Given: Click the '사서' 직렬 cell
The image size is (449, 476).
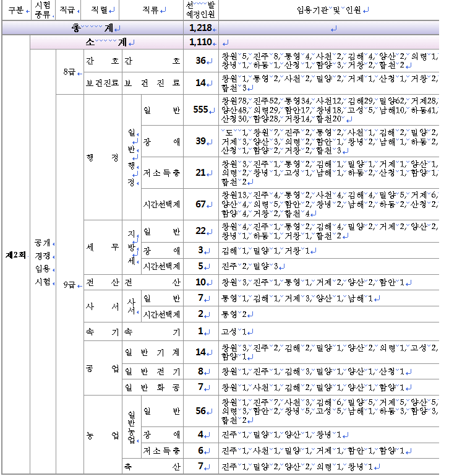Looking at the screenshot, I should (103, 306).
